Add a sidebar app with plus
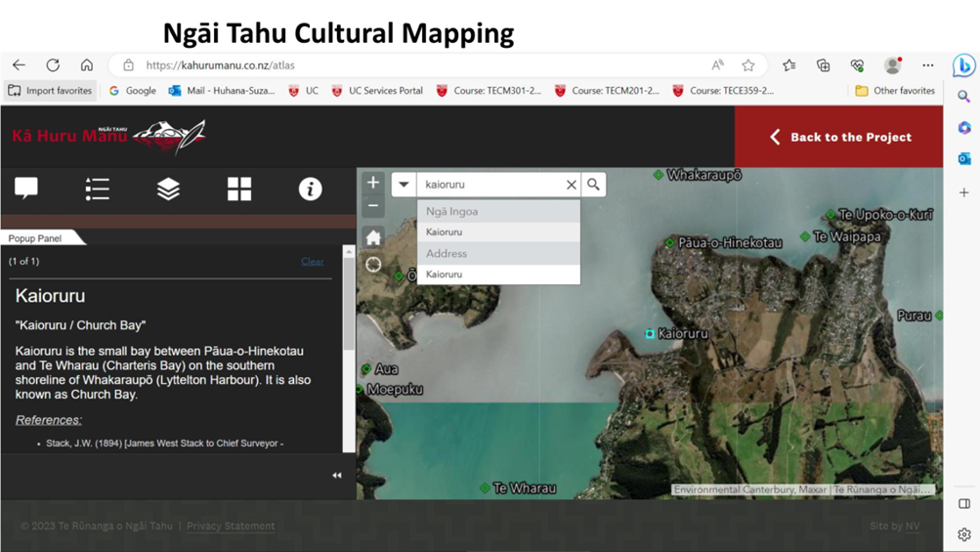The width and height of the screenshot is (980, 552). pos(963,192)
